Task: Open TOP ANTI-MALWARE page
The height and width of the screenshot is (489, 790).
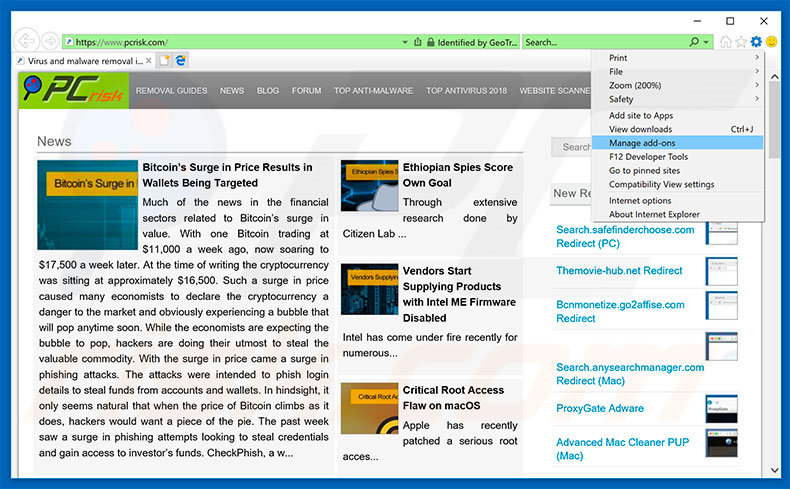Action: coord(373,91)
